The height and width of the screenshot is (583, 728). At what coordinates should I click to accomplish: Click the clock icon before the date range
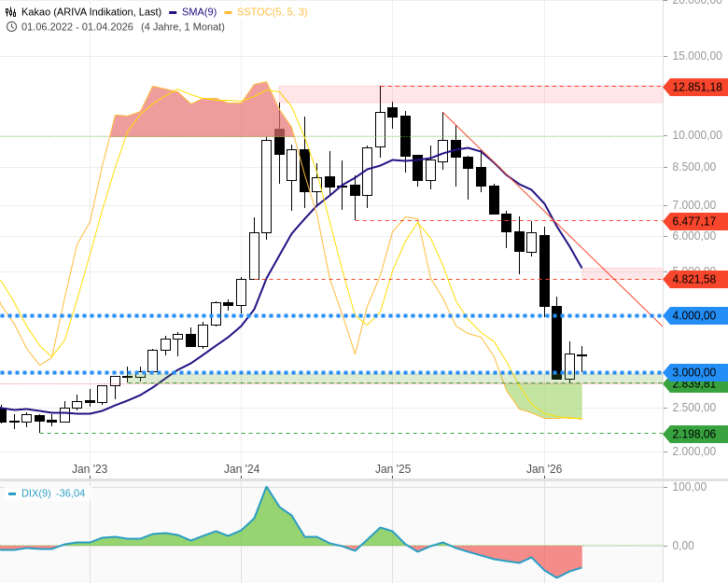pyautogui.click(x=11, y=26)
